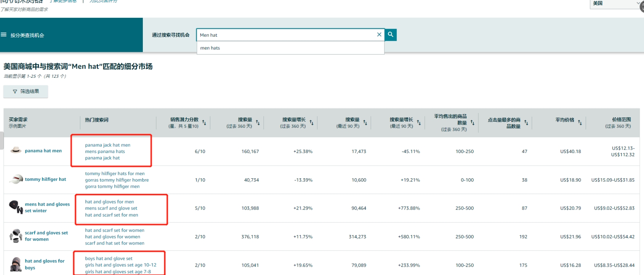Click search term "hat and gloves for women"
The width and height of the screenshot is (644, 275).
click(x=113, y=237)
